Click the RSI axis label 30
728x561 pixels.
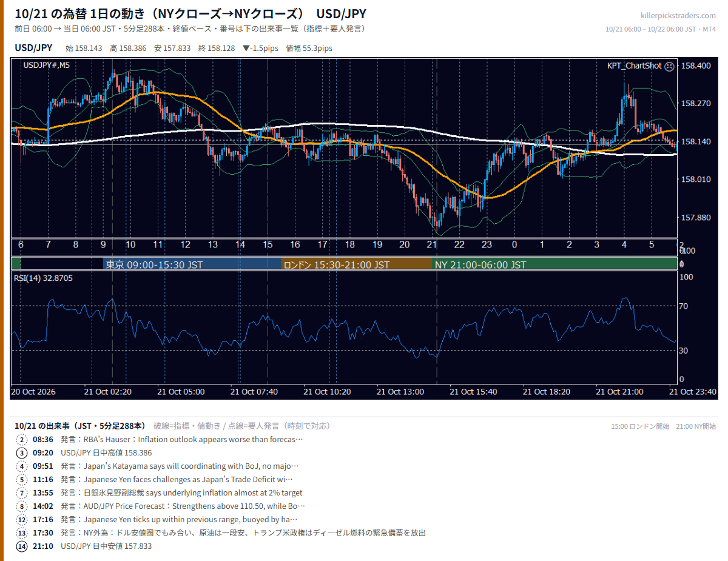(x=683, y=351)
